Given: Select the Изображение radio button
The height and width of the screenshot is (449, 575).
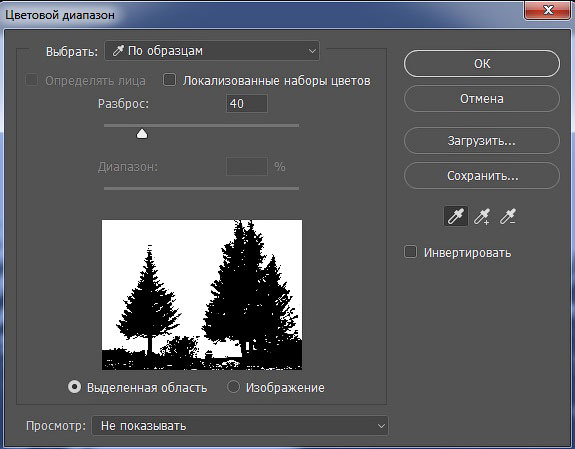Looking at the screenshot, I should (x=233, y=387).
